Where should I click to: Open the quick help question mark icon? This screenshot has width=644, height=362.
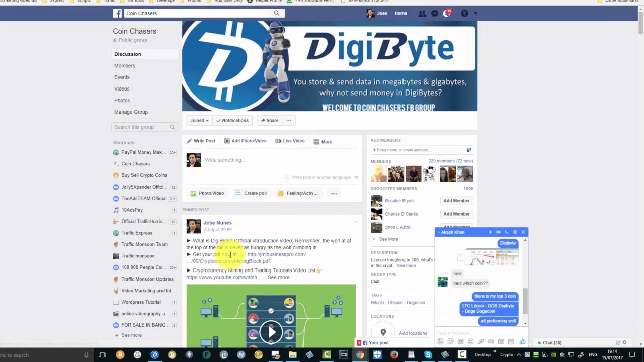coord(464,13)
